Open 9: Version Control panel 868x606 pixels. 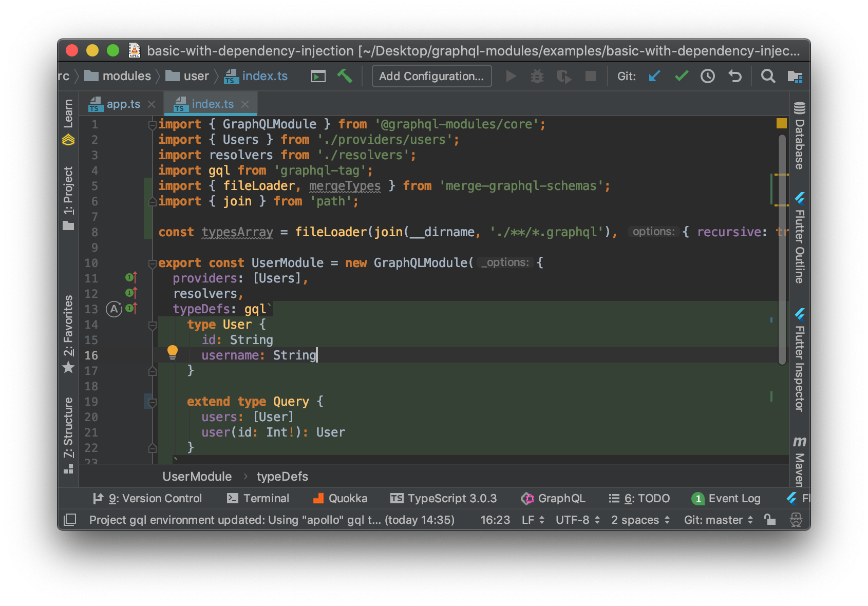pyautogui.click(x=147, y=498)
